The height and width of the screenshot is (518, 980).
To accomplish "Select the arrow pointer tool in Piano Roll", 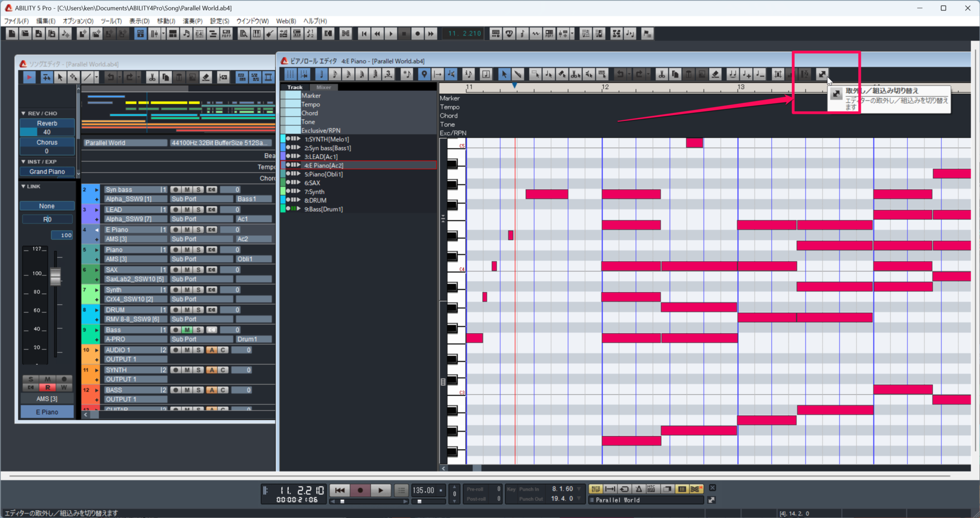I will click(x=503, y=74).
